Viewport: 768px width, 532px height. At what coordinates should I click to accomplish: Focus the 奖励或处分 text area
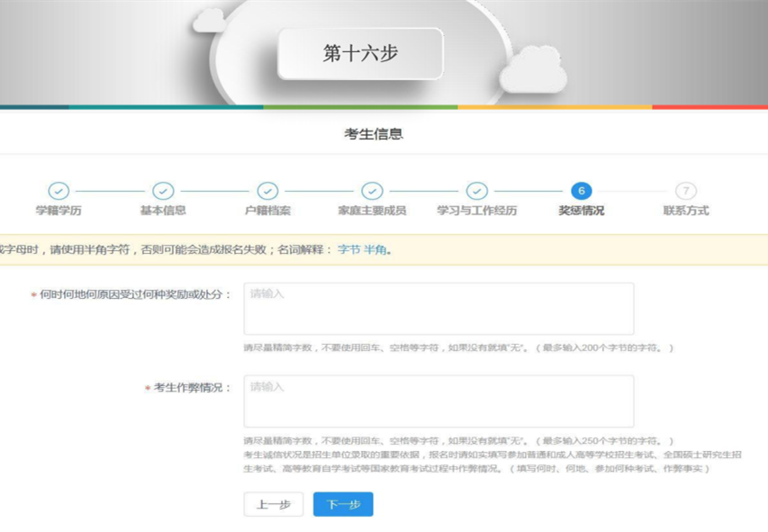[x=438, y=309]
